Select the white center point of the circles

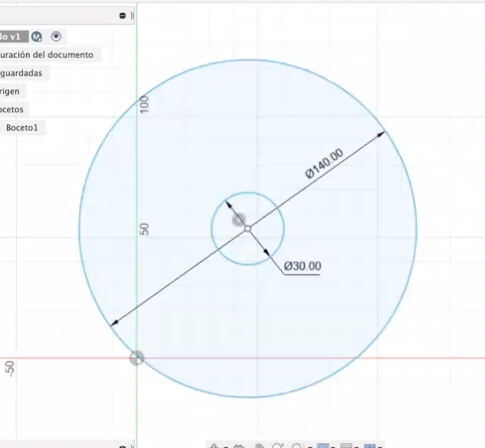(x=247, y=229)
